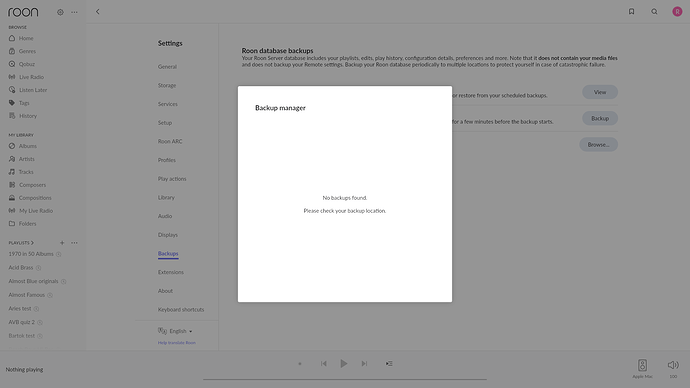690x388 pixels.
Task: Click the Live Radio icon
Action: (x=12, y=77)
